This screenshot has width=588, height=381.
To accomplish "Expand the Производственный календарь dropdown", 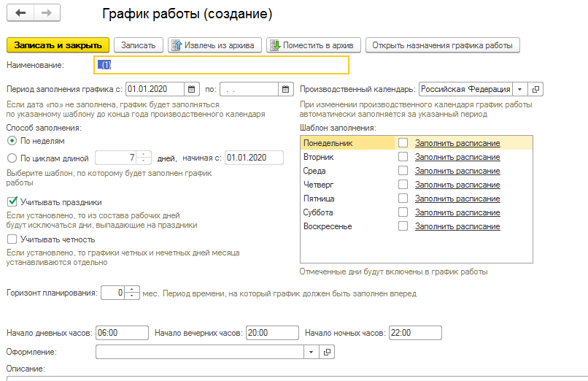I will (x=520, y=90).
